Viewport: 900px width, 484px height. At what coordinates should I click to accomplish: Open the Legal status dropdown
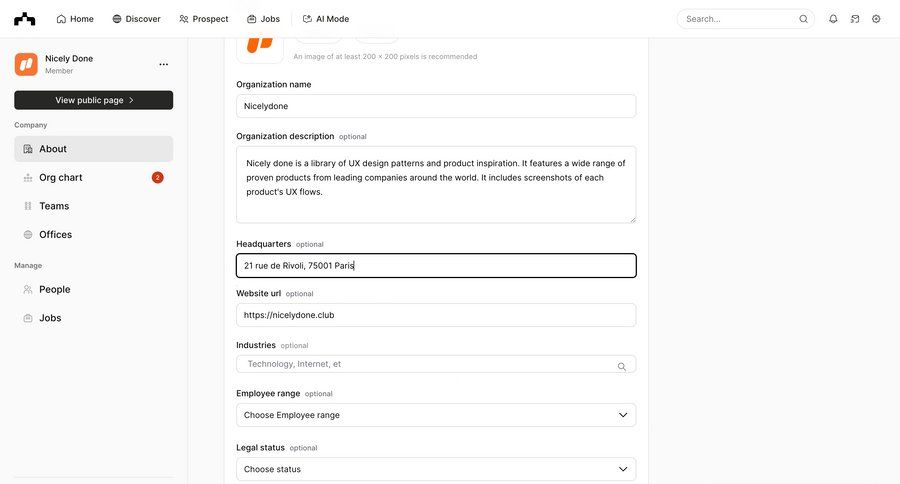click(x=436, y=469)
